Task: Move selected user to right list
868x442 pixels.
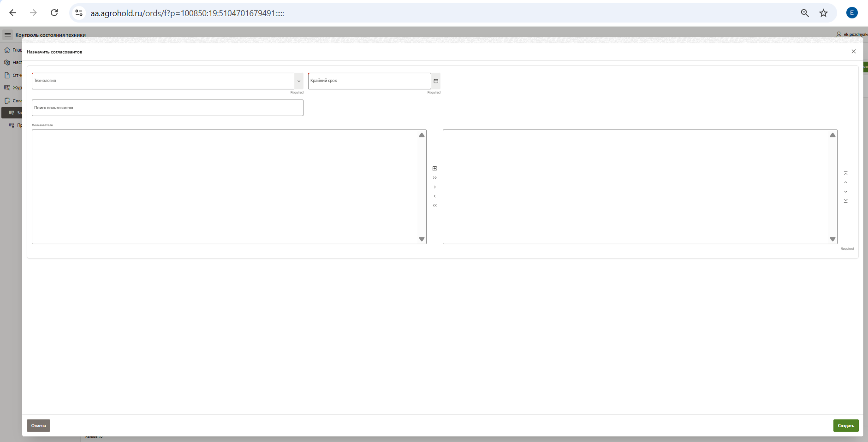Action: tap(434, 187)
